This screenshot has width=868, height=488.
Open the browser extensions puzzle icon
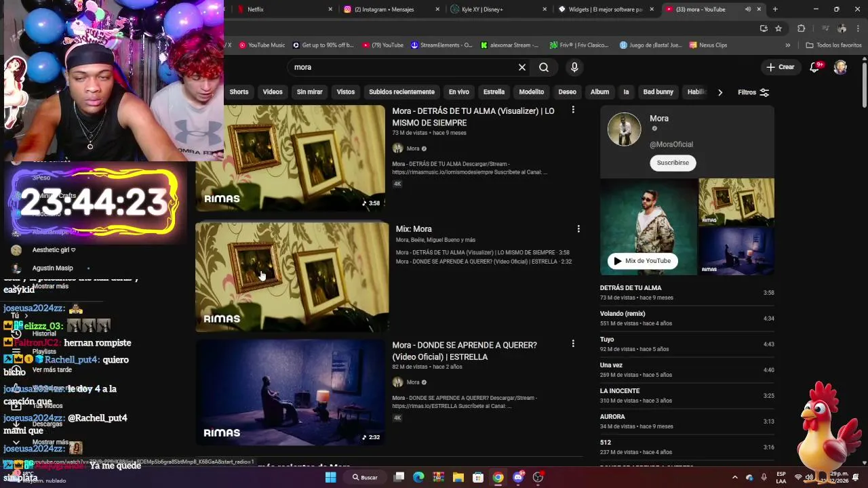point(802,28)
